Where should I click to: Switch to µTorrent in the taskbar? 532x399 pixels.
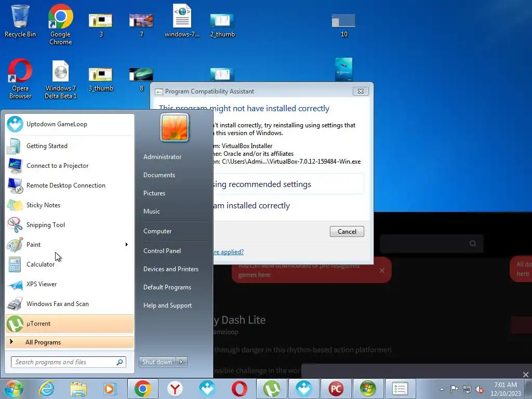[x=271, y=389]
